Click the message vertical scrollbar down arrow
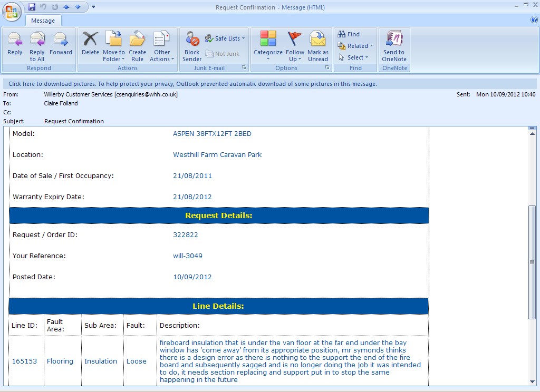The image size is (540, 392). (532, 381)
